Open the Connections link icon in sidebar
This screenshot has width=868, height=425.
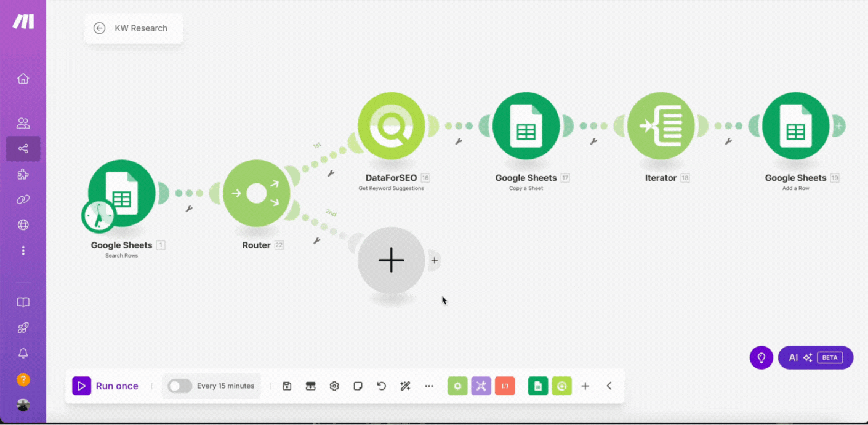[23, 200]
